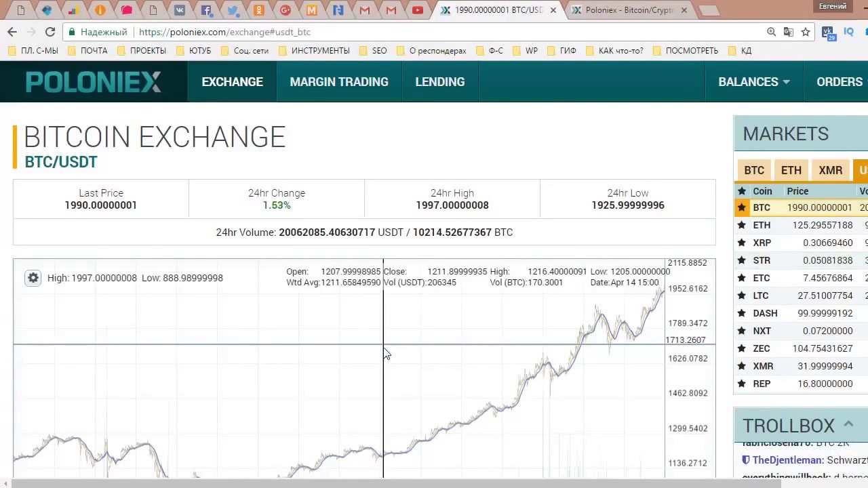Open the VK extension icon
868x488 pixels.
click(x=827, y=32)
